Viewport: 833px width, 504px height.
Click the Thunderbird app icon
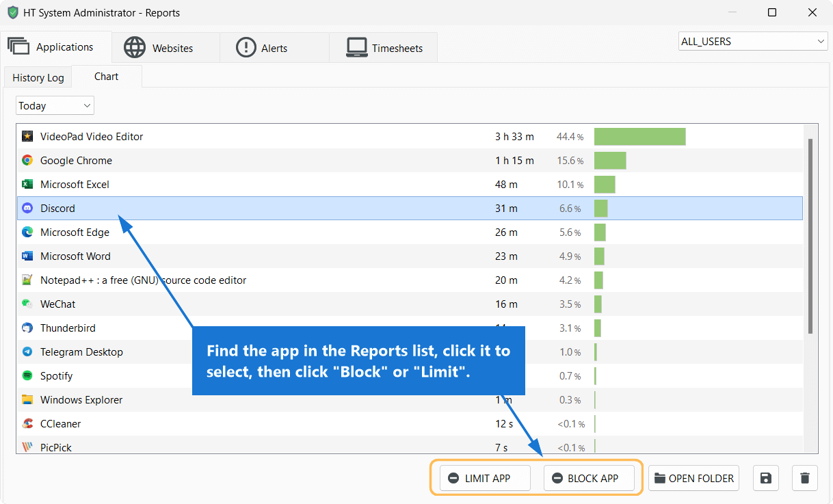(x=27, y=328)
